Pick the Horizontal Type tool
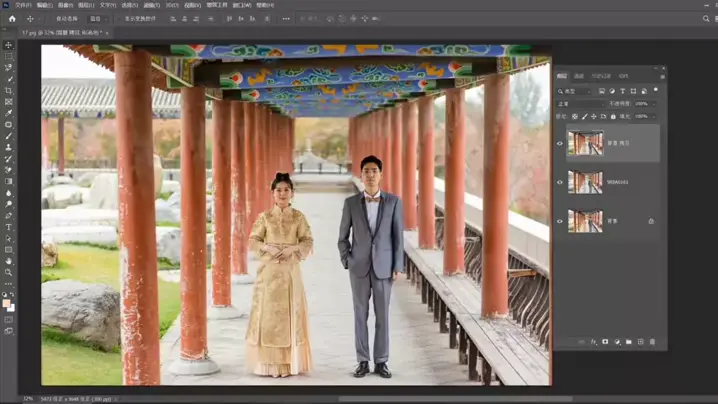This screenshot has height=404, width=718. click(9, 227)
